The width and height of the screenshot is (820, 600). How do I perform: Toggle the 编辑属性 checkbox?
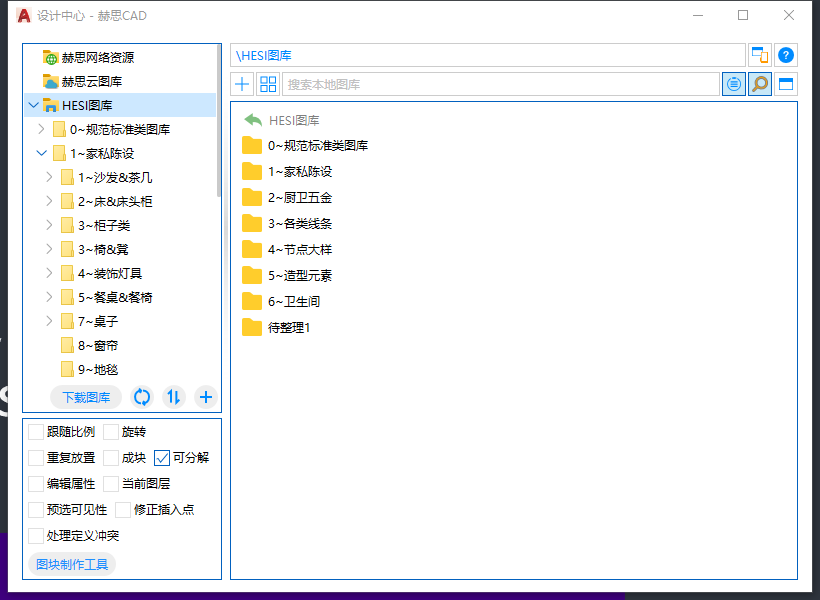point(36,484)
